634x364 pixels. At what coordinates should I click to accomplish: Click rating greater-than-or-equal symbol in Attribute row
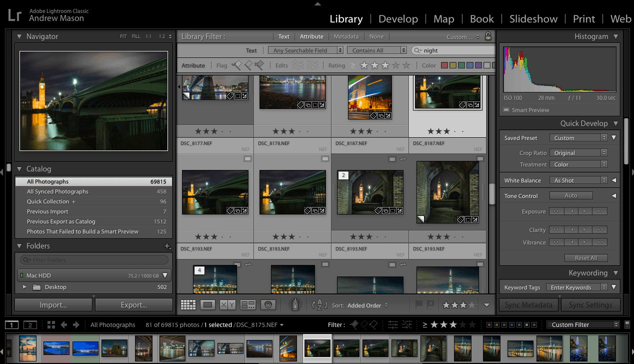coord(353,65)
